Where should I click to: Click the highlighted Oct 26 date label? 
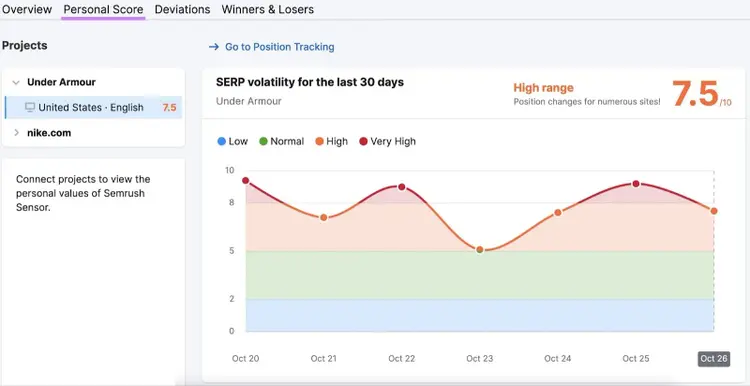714,359
